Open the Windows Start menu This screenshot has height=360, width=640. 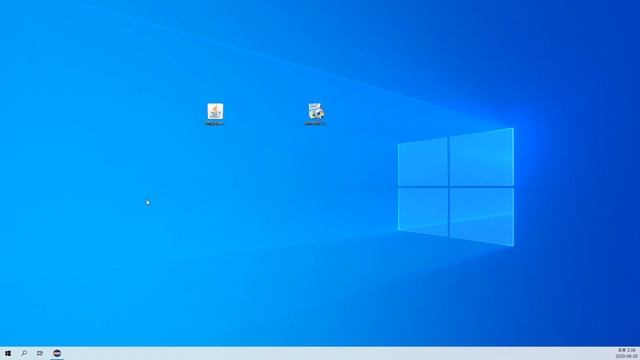[8, 353]
